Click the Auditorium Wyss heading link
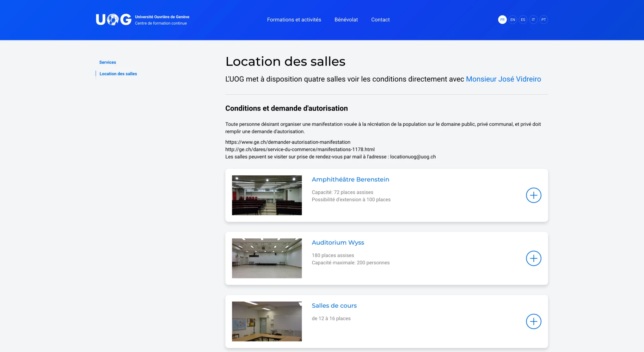 [x=338, y=243]
